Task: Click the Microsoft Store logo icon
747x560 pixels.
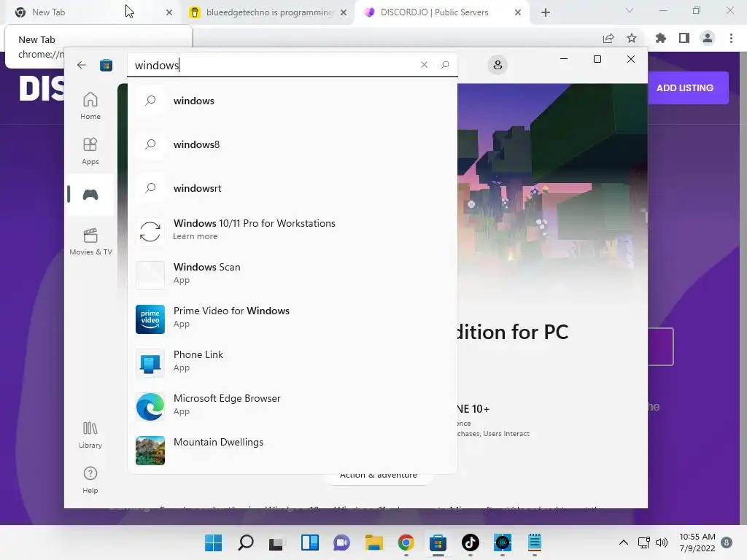Action: [106, 65]
